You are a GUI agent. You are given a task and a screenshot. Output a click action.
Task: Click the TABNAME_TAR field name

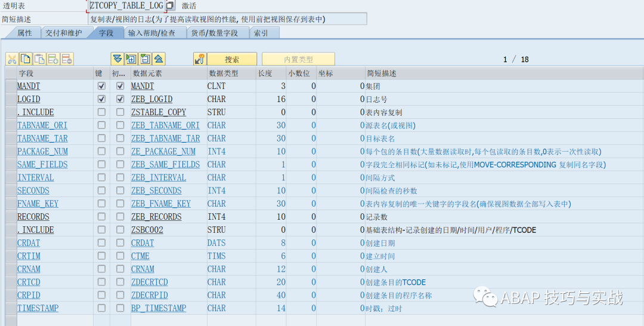[x=42, y=139]
